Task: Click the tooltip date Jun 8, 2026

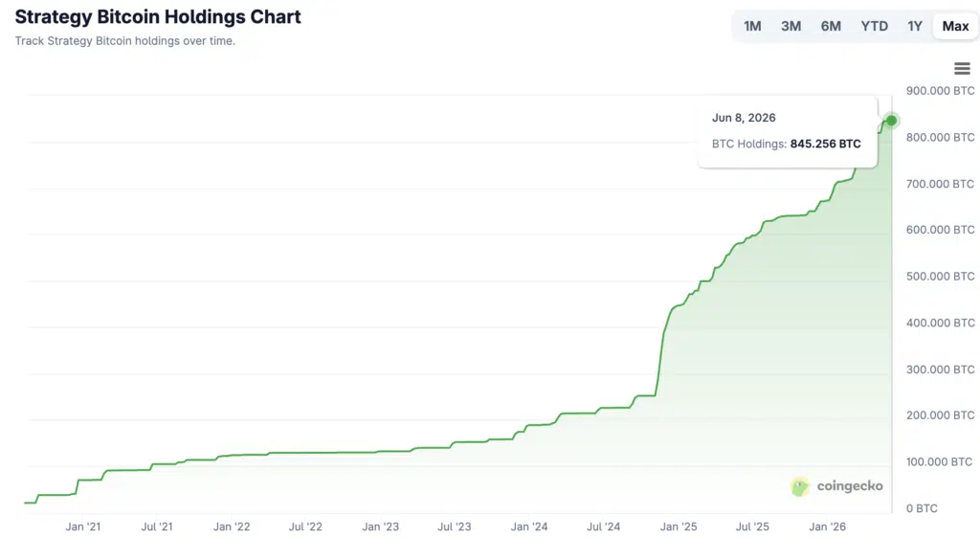Action: [744, 118]
